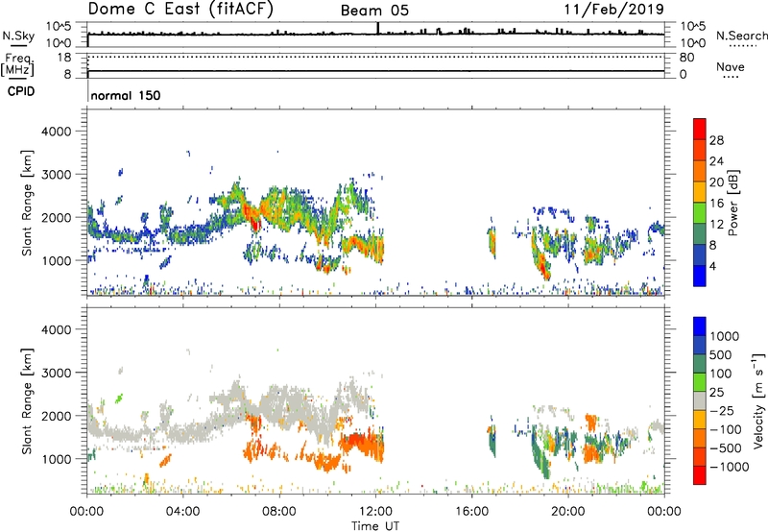Click the "normal 150" CPID text

tap(126, 95)
